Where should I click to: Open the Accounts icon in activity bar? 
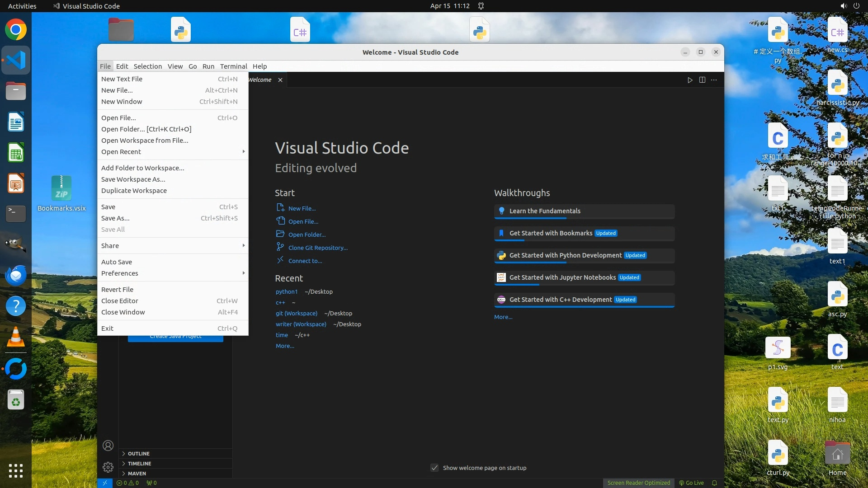108,446
